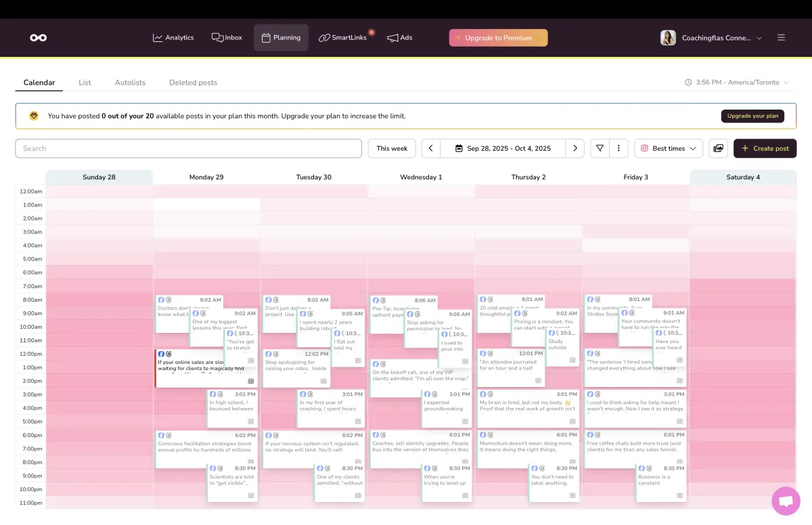
Task: Click the This week button
Action: tap(392, 148)
